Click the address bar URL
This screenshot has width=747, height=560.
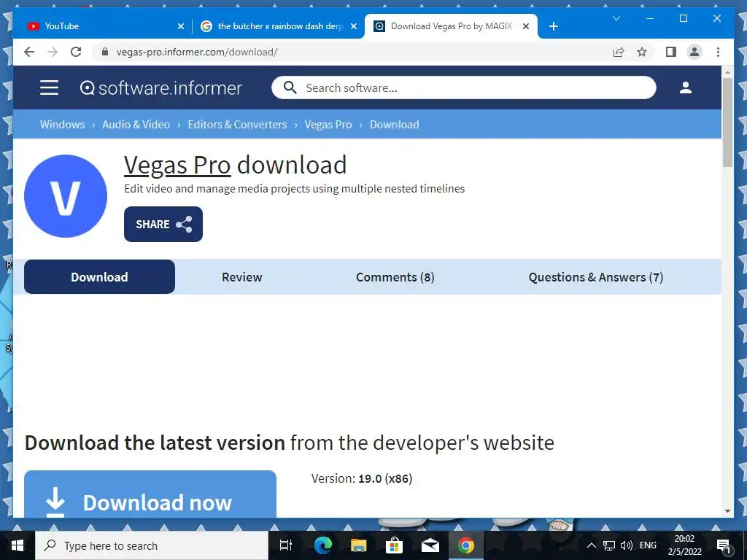click(197, 52)
